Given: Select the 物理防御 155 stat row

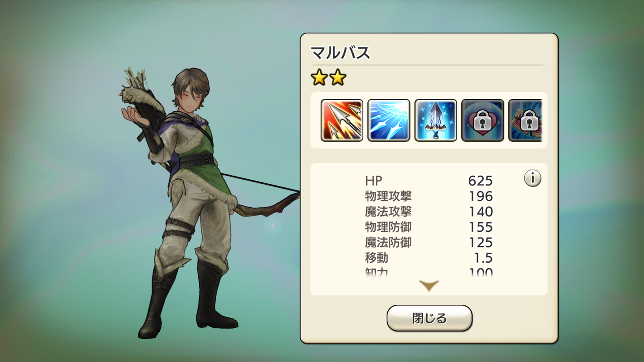Looking at the screenshot, I should pos(428,227).
